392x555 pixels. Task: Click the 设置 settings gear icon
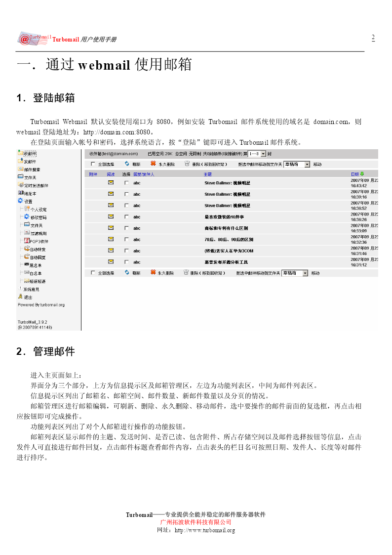point(20,201)
